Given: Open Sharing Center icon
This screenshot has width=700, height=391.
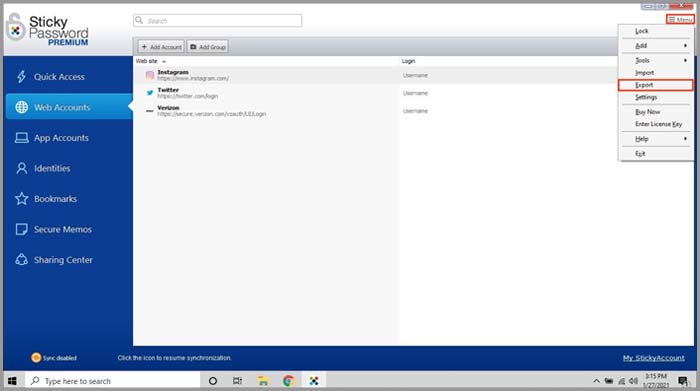Looking at the screenshot, I should coord(21,259).
